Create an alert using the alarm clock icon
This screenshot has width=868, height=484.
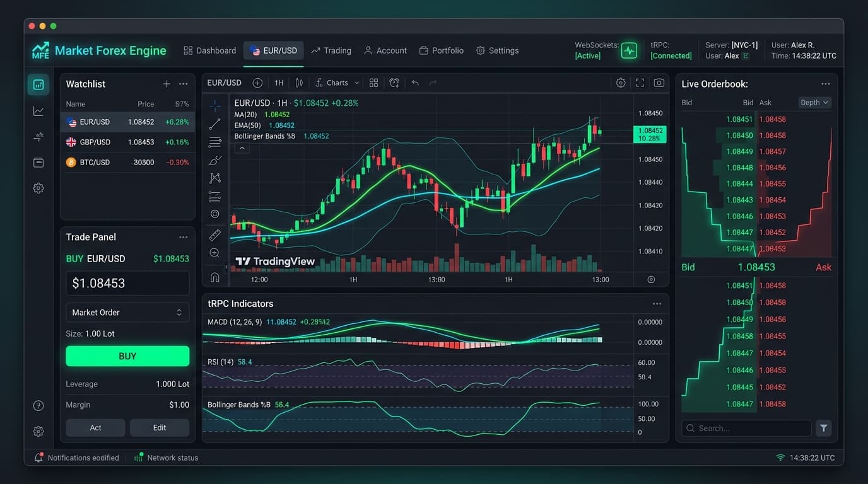394,83
